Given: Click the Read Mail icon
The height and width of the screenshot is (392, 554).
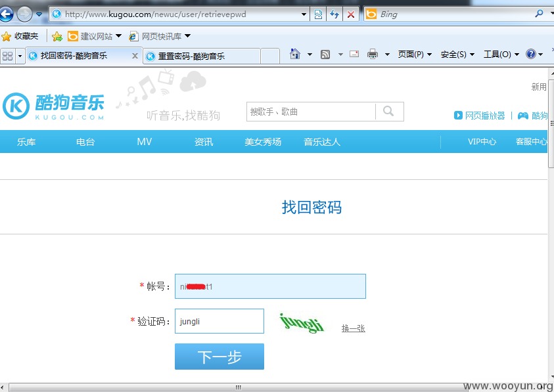Looking at the screenshot, I should 354,54.
